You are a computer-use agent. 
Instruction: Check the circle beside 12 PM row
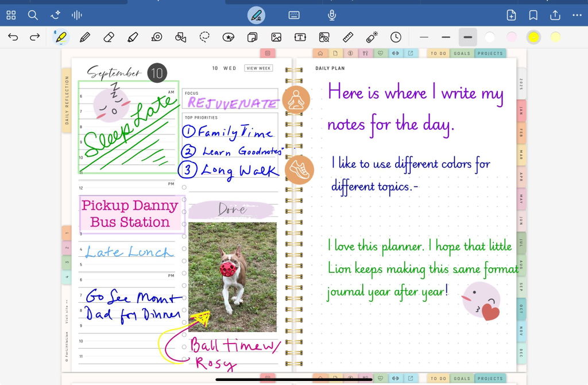pos(184,187)
